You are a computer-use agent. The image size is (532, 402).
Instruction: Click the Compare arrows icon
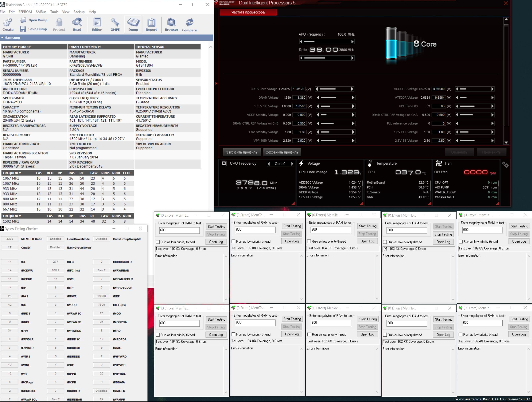pos(189,22)
